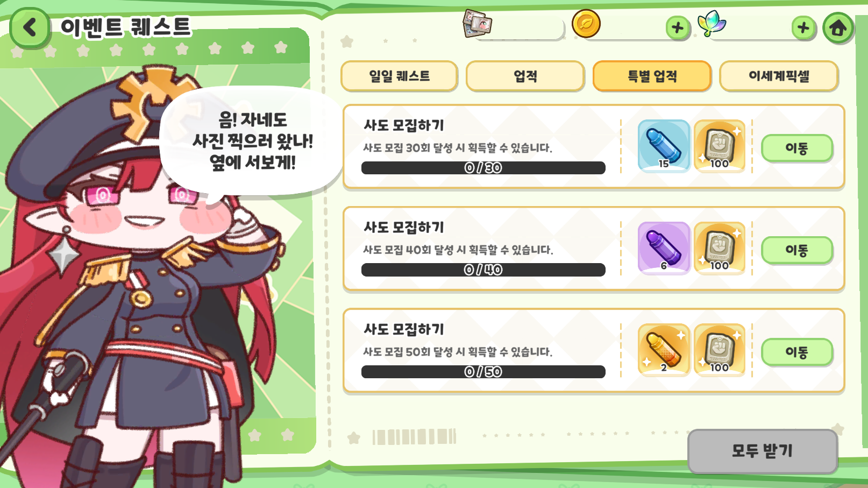Tap the gold coin currency icon

(x=586, y=24)
